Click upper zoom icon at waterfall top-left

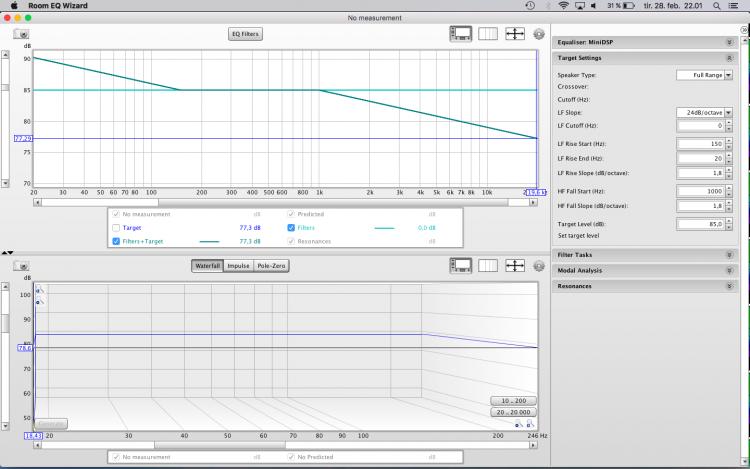point(40,290)
